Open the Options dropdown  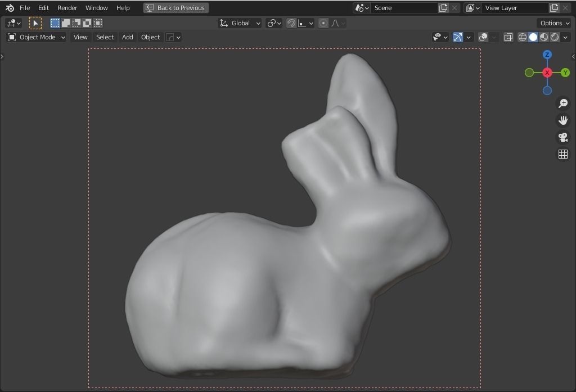554,23
